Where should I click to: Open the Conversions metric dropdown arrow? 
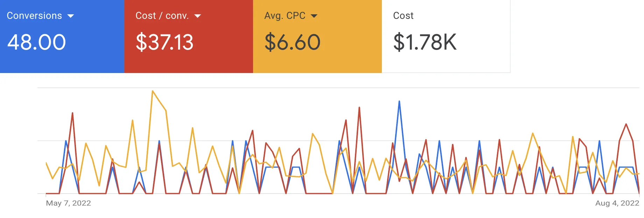point(70,16)
